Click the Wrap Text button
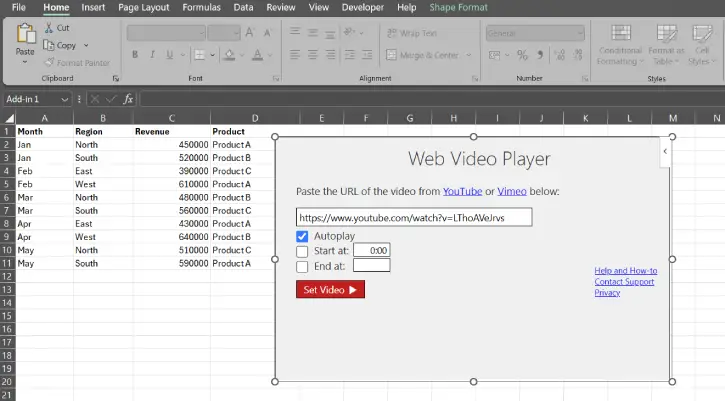725x401 pixels. point(412,33)
